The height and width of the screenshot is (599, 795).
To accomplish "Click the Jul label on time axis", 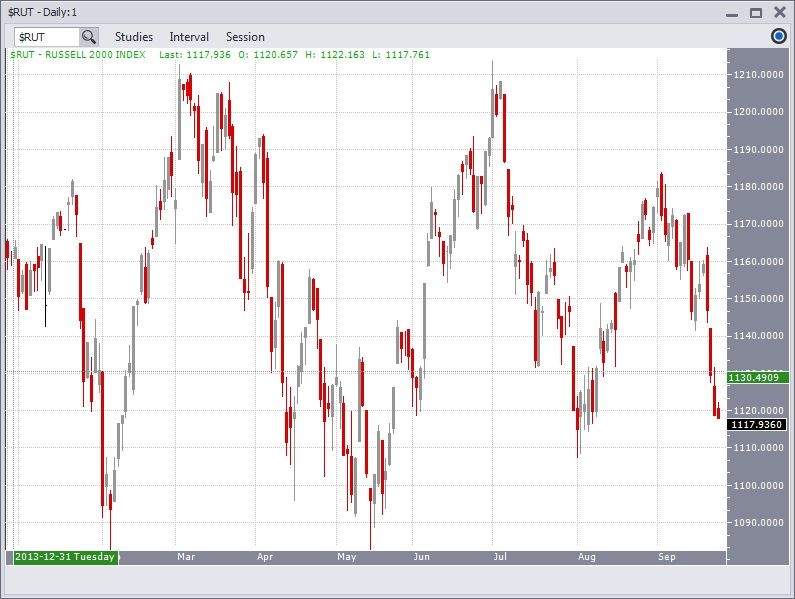I will 500,556.
